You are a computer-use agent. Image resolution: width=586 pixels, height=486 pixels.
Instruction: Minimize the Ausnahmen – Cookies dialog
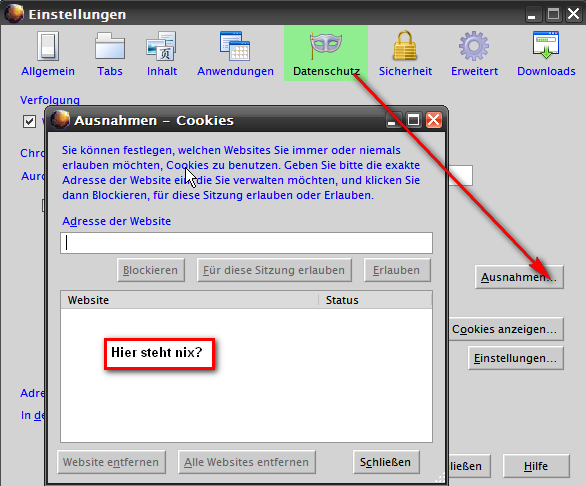click(x=392, y=120)
